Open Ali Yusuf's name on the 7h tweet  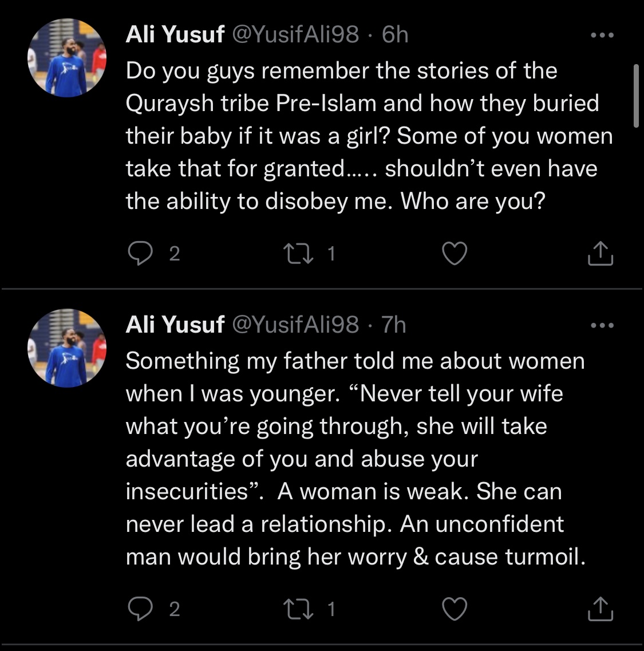point(175,325)
